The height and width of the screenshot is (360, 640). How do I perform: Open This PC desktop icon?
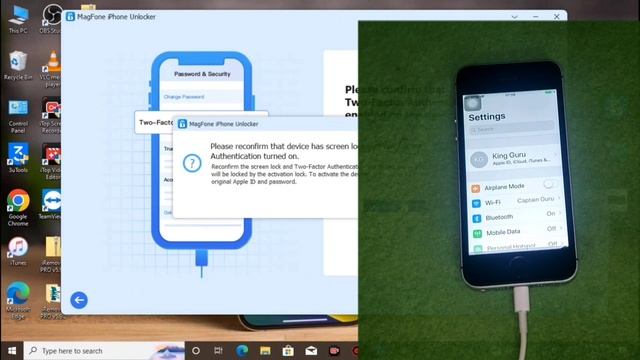18,18
